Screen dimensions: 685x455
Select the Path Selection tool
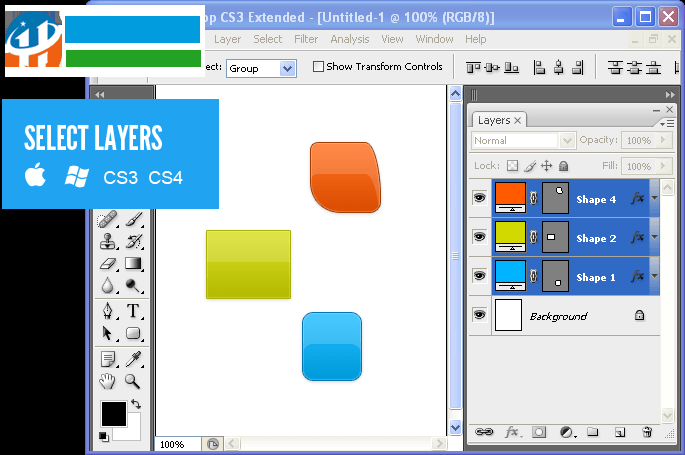[x=107, y=333]
